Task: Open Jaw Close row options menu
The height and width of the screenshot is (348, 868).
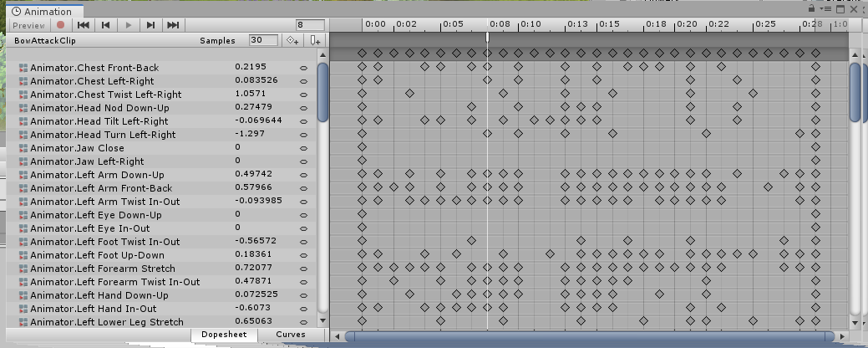Action: point(303,149)
